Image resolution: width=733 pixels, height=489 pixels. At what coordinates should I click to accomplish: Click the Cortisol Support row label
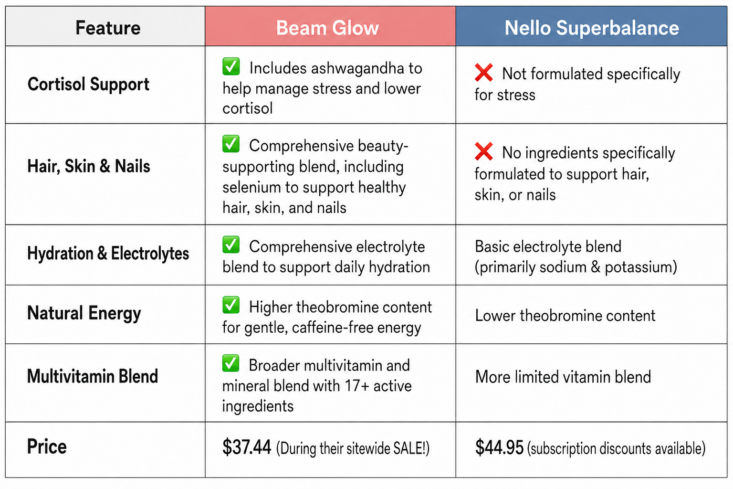click(x=88, y=84)
